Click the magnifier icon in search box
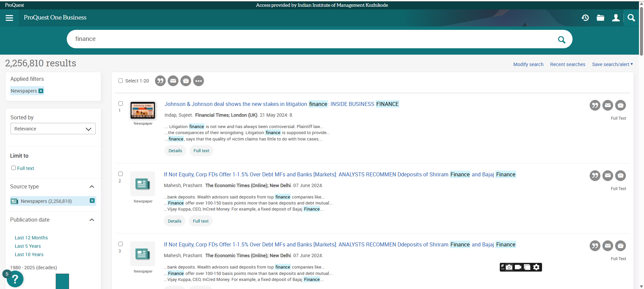This screenshot has height=289, width=644. coord(561,40)
